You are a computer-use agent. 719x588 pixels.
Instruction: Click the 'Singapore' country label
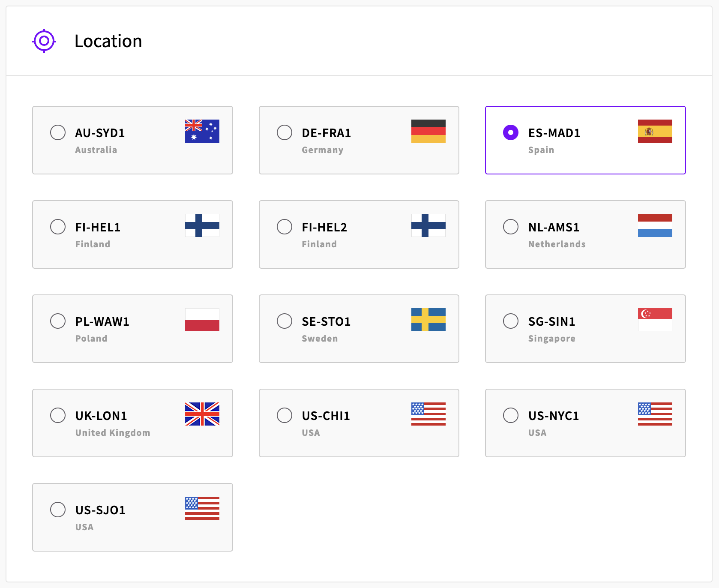point(552,339)
